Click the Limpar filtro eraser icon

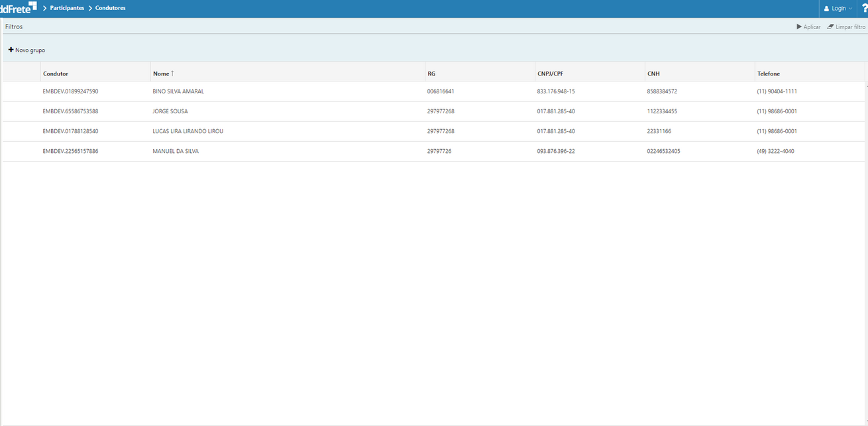pos(830,27)
